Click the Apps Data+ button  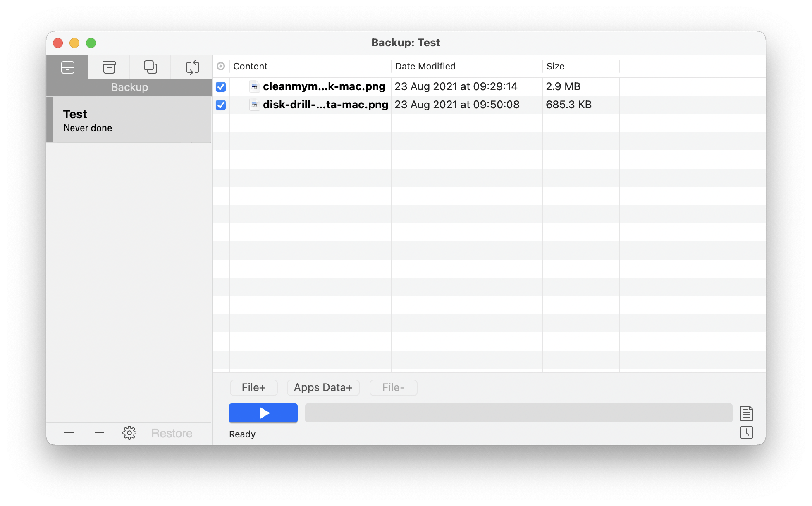(x=323, y=387)
